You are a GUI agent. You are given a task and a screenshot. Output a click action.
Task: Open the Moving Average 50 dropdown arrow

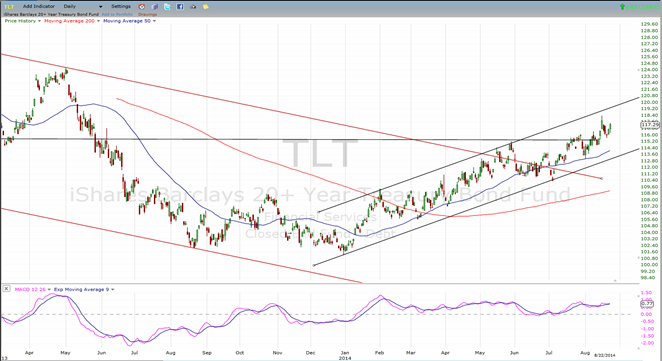point(154,21)
